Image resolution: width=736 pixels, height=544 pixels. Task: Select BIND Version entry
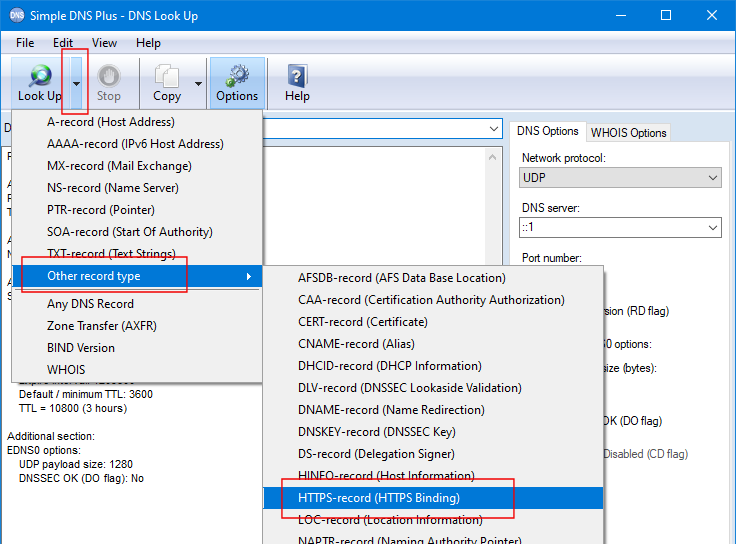pyautogui.click(x=137, y=348)
